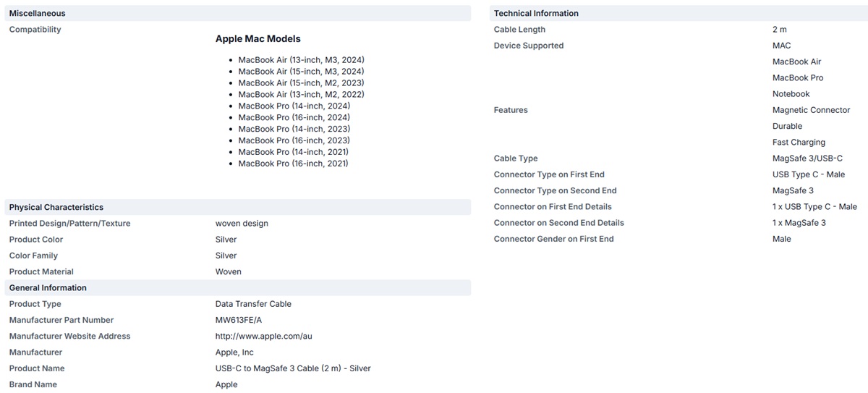Viewport: 868px width, 393px height.
Task: Click the Data Transfer Cable product type
Action: pos(253,304)
